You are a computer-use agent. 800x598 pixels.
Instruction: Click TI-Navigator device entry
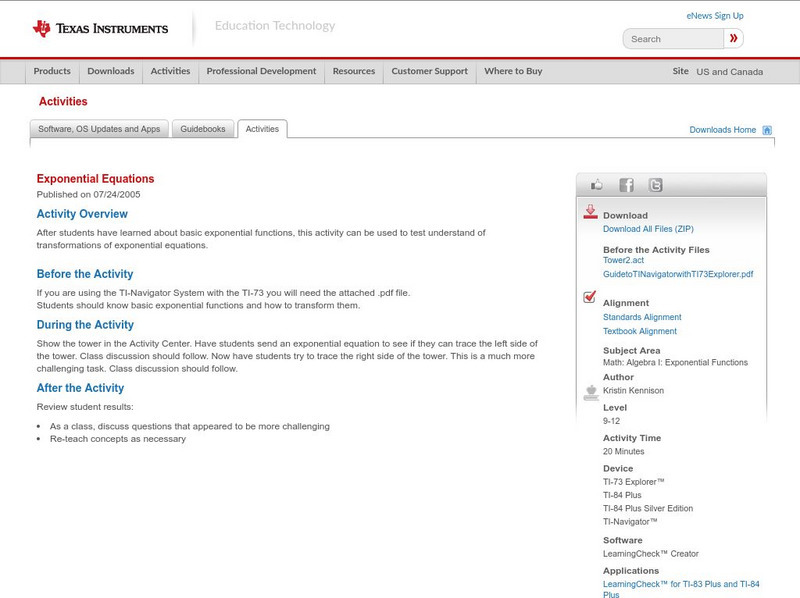click(x=630, y=521)
